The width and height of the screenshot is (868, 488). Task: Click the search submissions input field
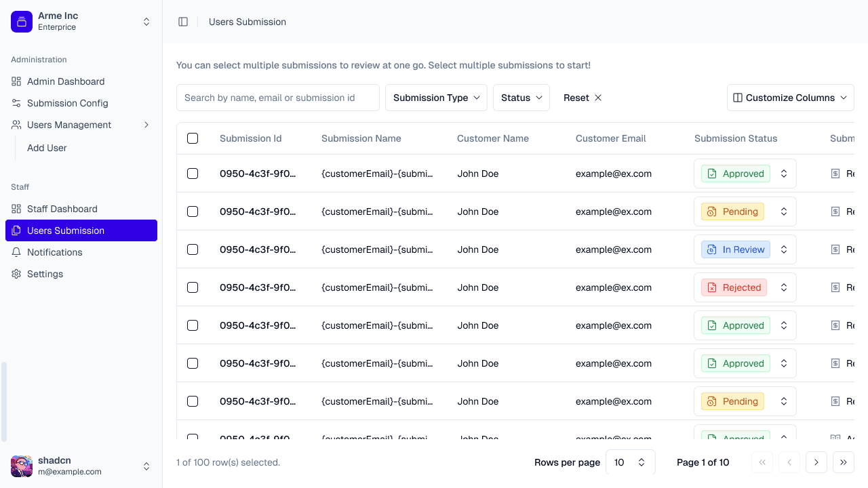pyautogui.click(x=278, y=98)
